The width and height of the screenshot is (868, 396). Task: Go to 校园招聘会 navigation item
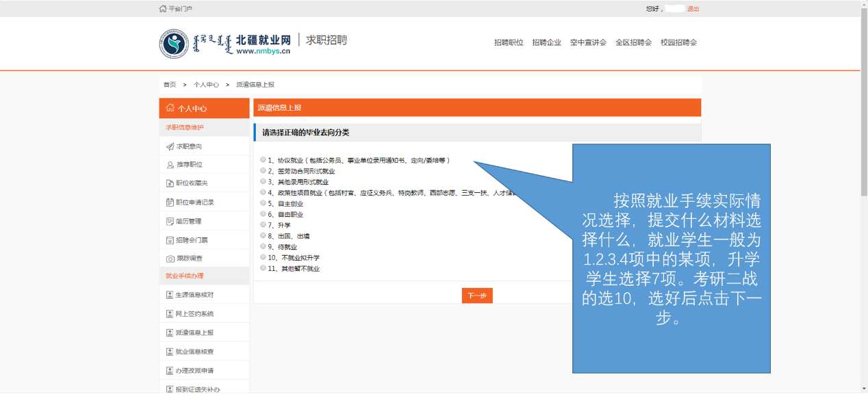pos(678,42)
